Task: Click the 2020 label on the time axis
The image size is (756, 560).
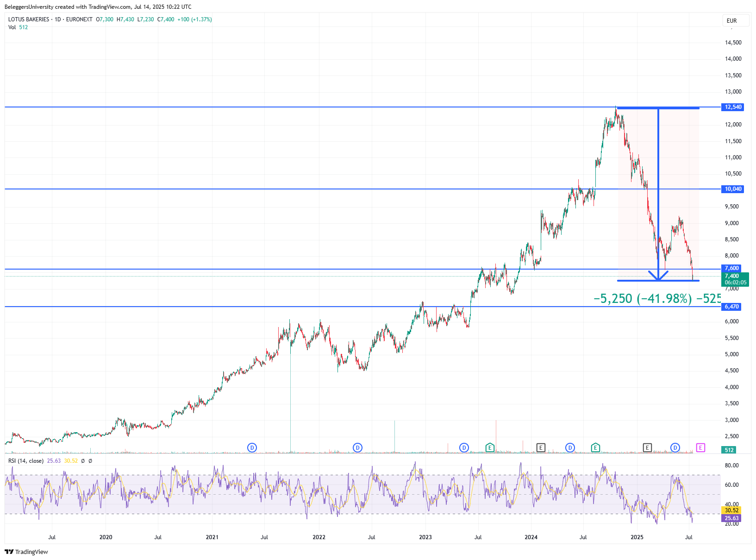Action: click(106, 537)
